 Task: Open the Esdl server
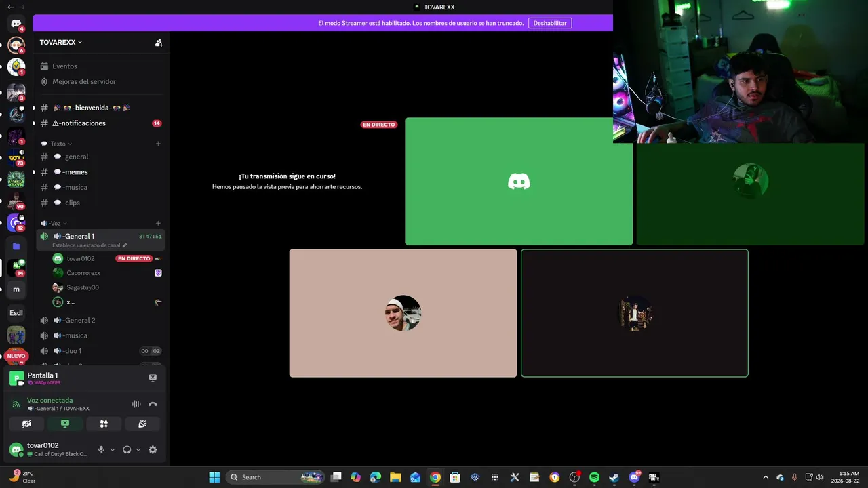point(16,312)
